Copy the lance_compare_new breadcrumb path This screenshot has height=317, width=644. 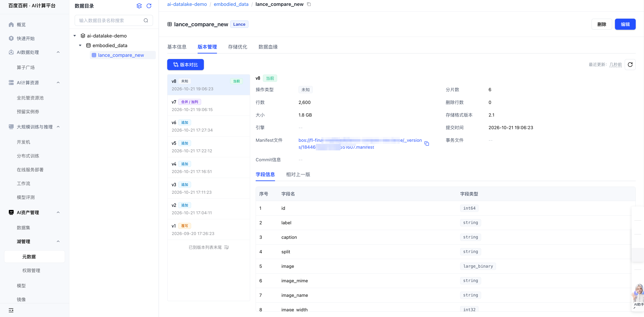309,4
